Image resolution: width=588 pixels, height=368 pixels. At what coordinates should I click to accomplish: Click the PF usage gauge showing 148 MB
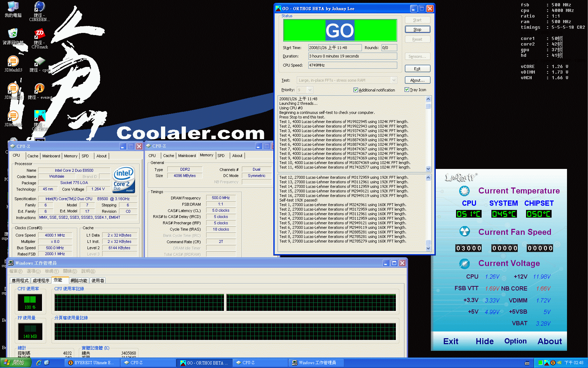coord(30,332)
